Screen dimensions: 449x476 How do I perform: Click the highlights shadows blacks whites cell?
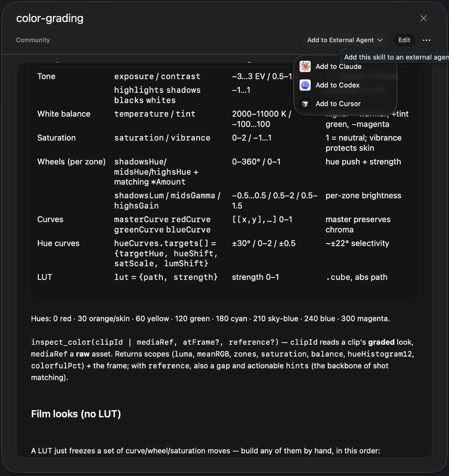157,95
